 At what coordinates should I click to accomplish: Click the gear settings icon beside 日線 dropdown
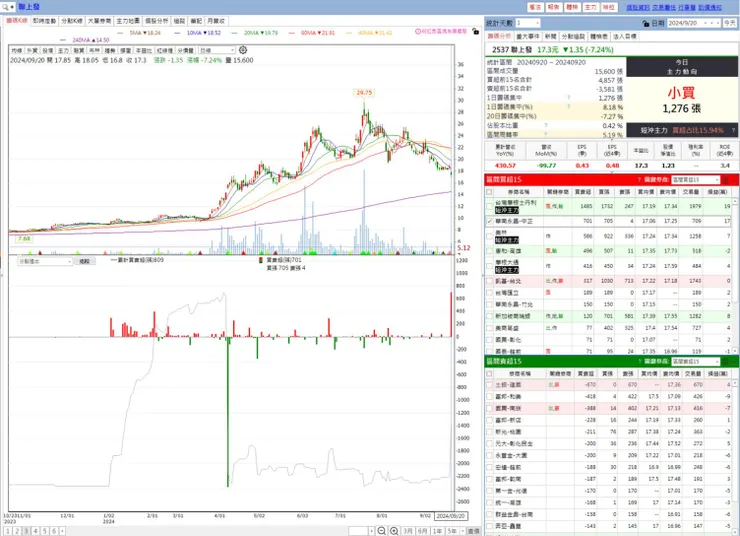pyautogui.click(x=243, y=50)
